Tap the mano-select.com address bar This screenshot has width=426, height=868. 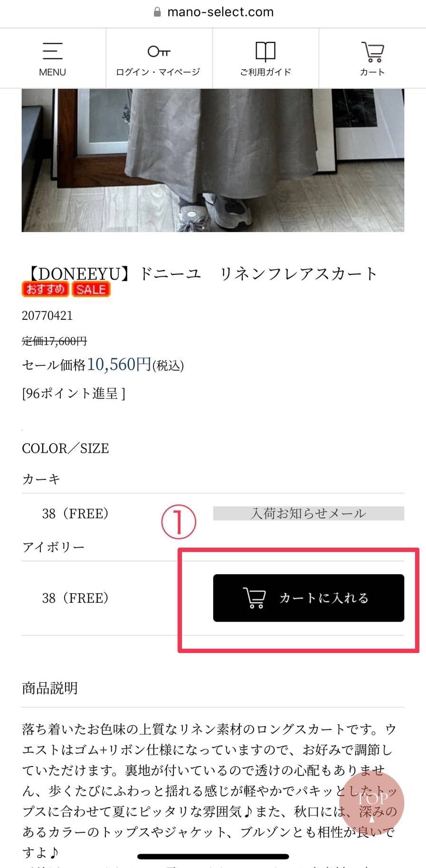[213, 12]
